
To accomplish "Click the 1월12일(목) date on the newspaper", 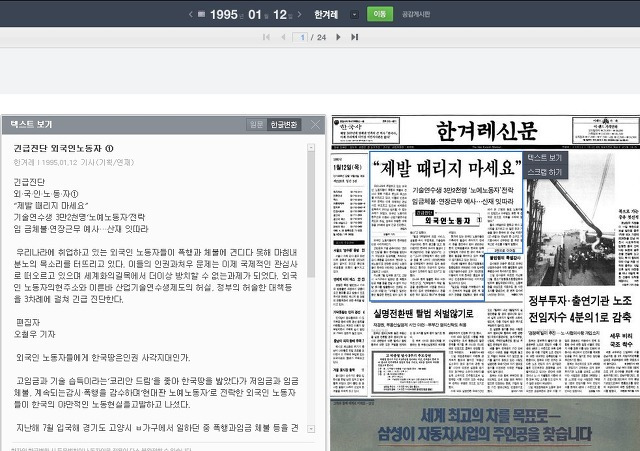I will pos(347,167).
